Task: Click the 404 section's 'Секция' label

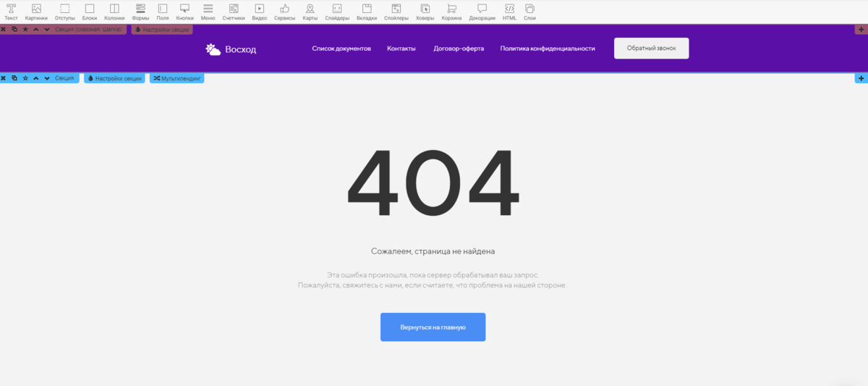Action: coord(64,78)
